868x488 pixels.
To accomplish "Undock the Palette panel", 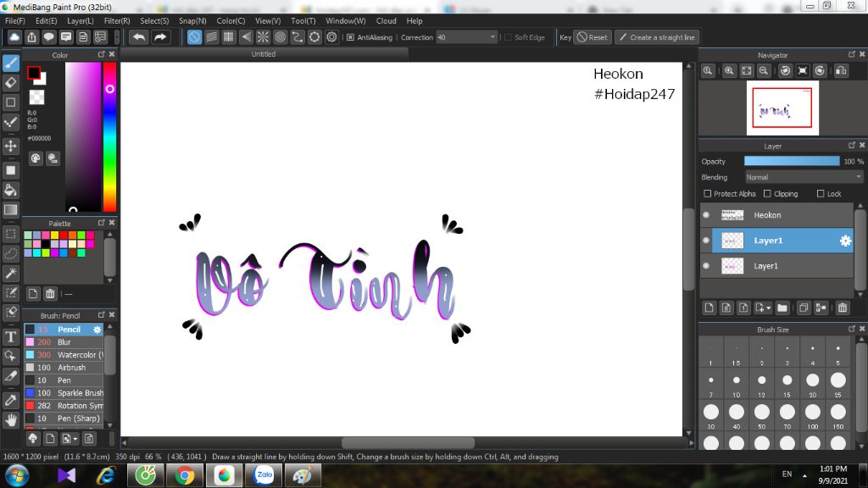I will click(102, 223).
